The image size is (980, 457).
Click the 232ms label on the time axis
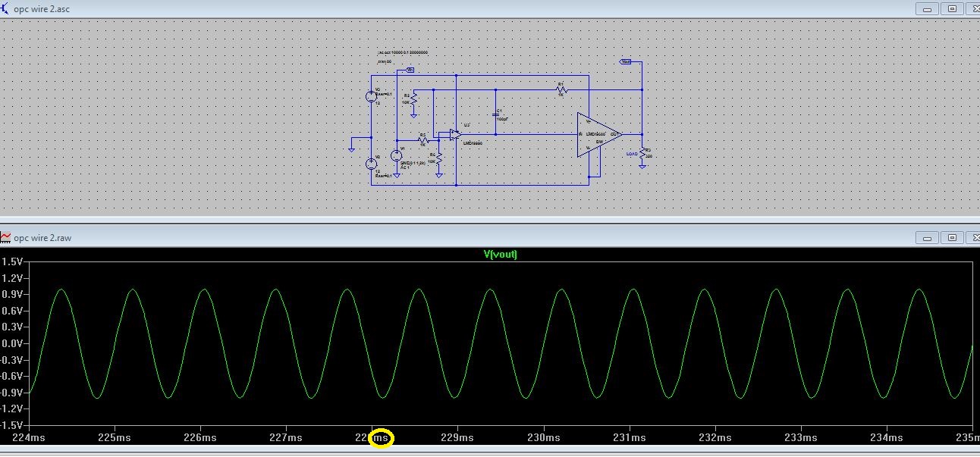click(715, 437)
